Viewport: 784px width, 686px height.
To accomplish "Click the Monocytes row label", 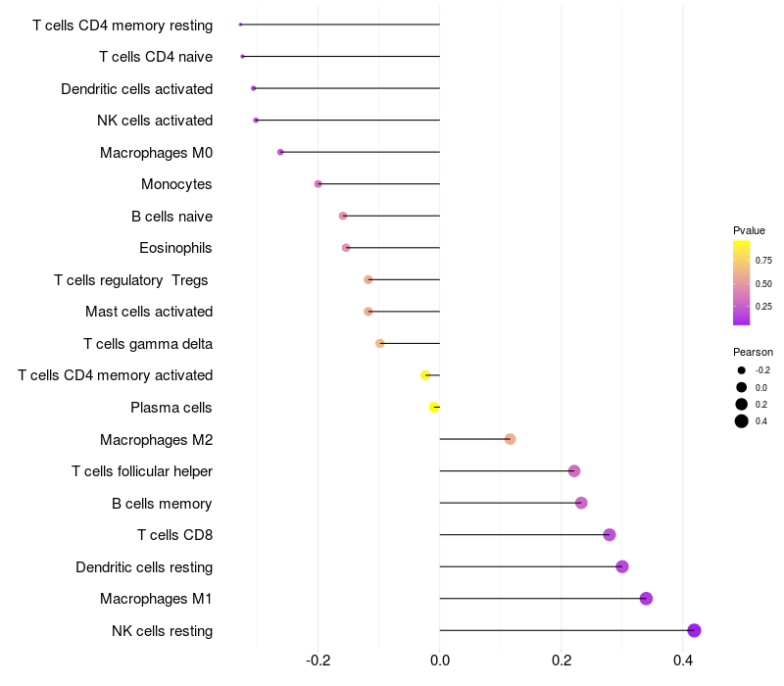I will [176, 184].
